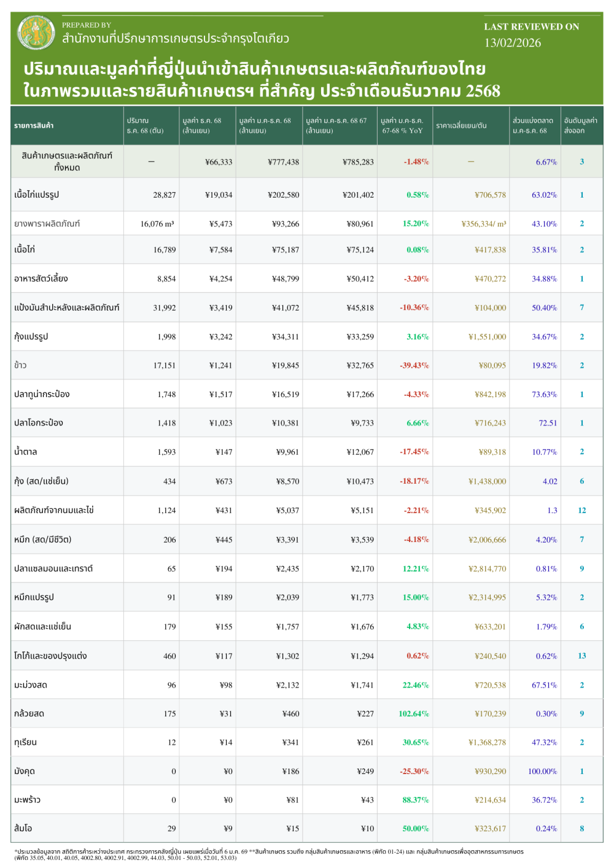Click the data source footnote at the bottom
Screen dimensions: 614x868
[269, 854]
